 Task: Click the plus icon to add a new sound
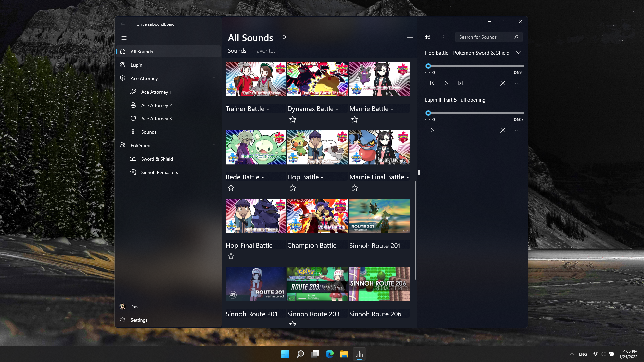[410, 37]
